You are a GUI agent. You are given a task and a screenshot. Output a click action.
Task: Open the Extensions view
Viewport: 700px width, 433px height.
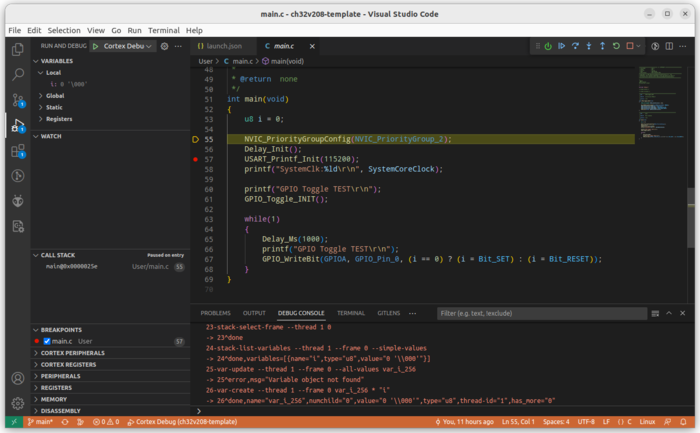(x=18, y=151)
